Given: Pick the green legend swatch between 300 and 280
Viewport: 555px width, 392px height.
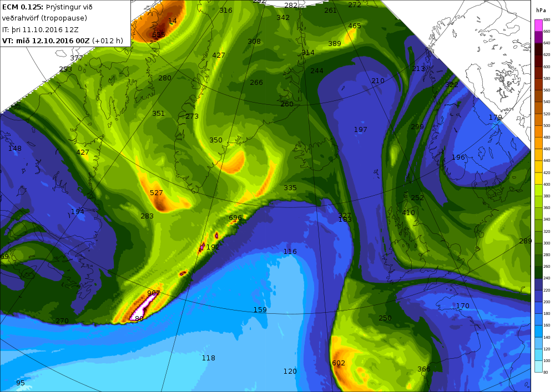Looking at the screenshot, I should click(538, 249).
